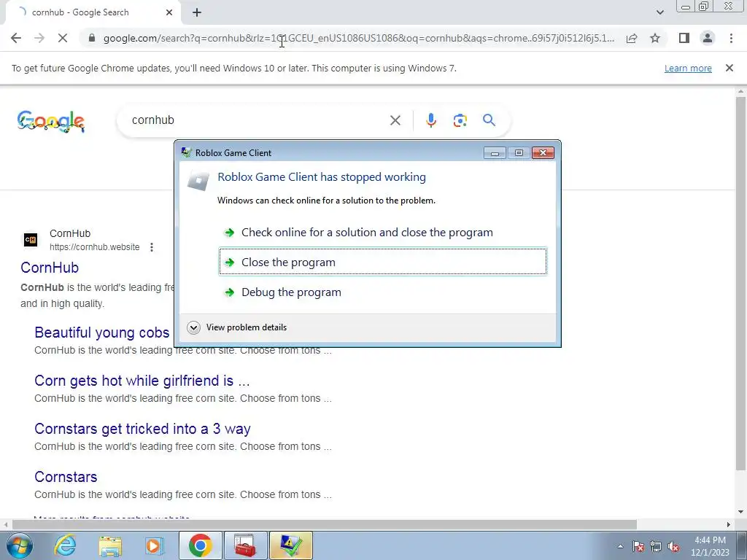This screenshot has width=747, height=560.
Task: Open the muted volume tray icon
Action: click(673, 546)
